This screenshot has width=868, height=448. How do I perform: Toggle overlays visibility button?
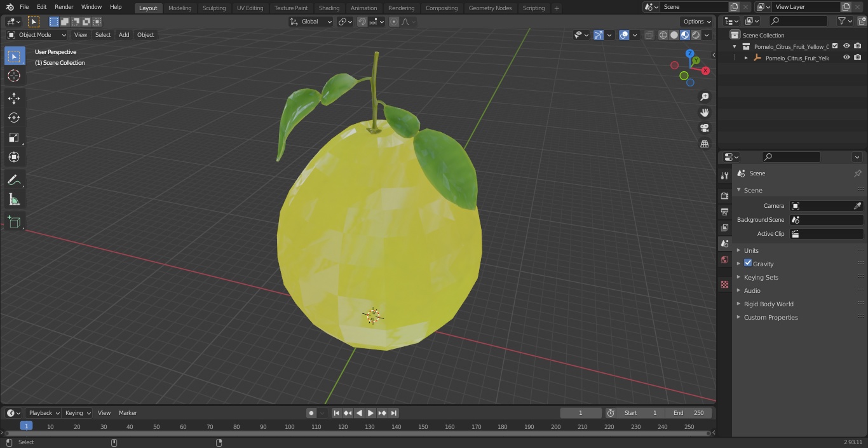pos(624,35)
